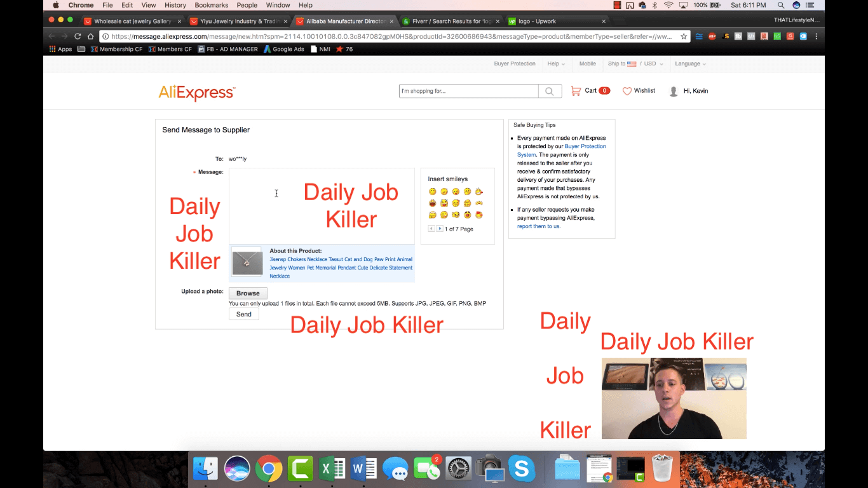This screenshot has width=868, height=488.
Task: Open Microsoft Word from the Dock
Action: click(363, 470)
